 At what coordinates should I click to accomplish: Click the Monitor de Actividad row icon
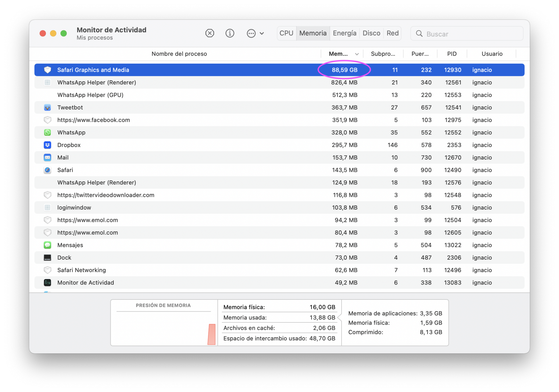coord(48,282)
